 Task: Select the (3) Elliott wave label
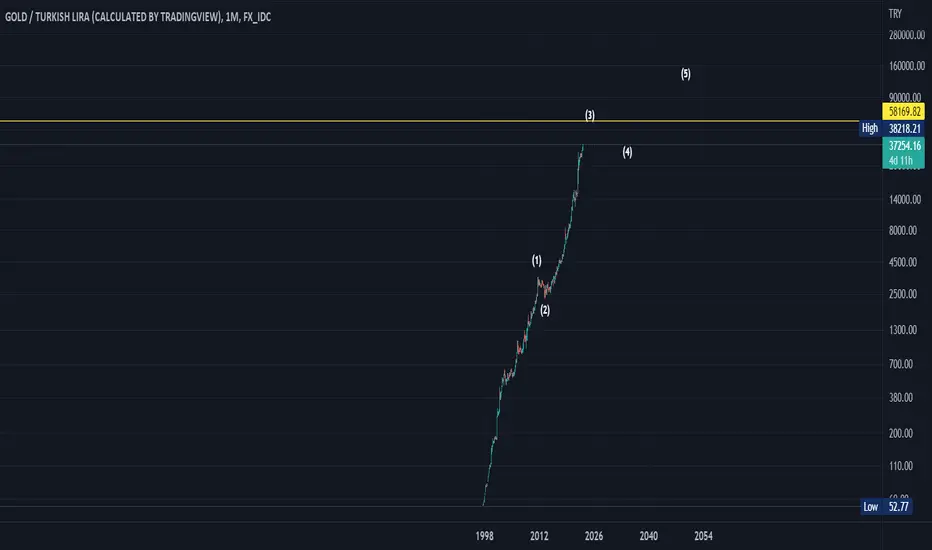pyautogui.click(x=590, y=115)
